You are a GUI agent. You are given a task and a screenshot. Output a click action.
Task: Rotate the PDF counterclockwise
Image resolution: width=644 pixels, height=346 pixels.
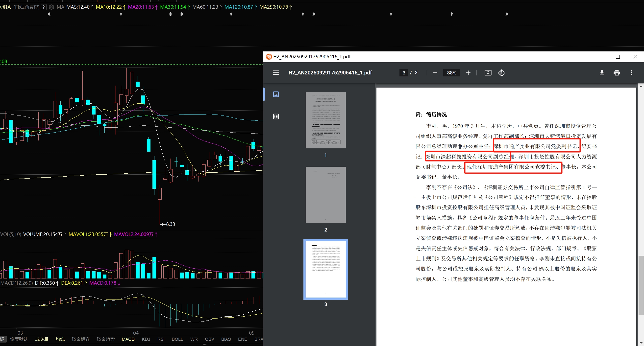501,73
